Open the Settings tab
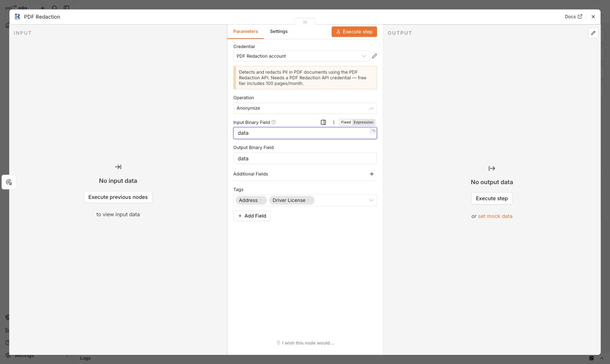 point(279,31)
